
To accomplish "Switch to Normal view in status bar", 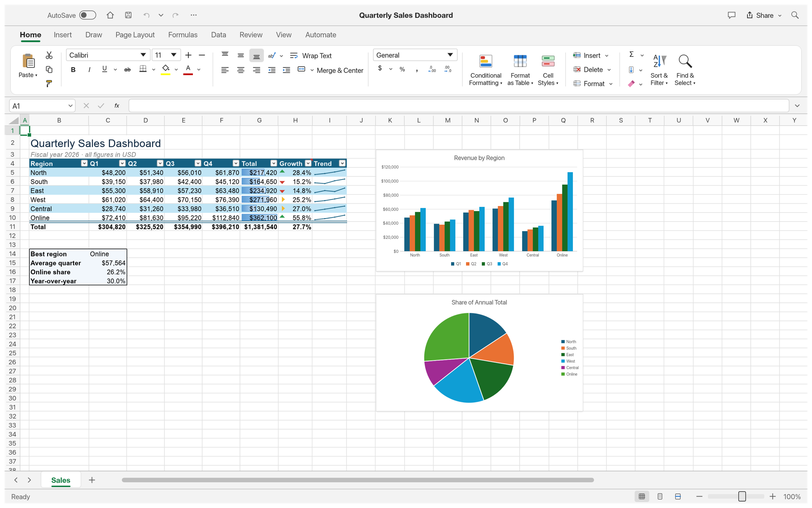I will point(642,496).
